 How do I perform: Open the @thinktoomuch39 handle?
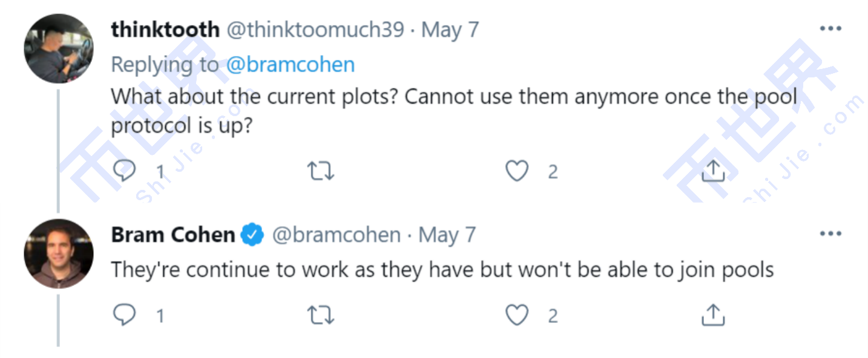pos(315,30)
